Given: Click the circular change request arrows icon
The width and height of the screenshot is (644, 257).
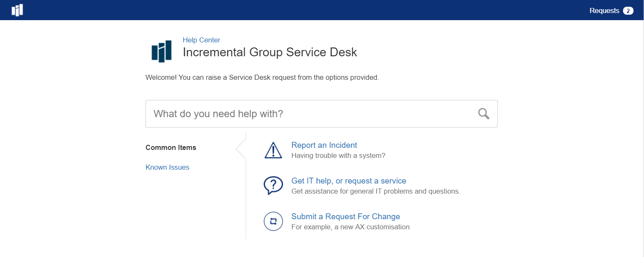Looking at the screenshot, I should pyautogui.click(x=273, y=221).
